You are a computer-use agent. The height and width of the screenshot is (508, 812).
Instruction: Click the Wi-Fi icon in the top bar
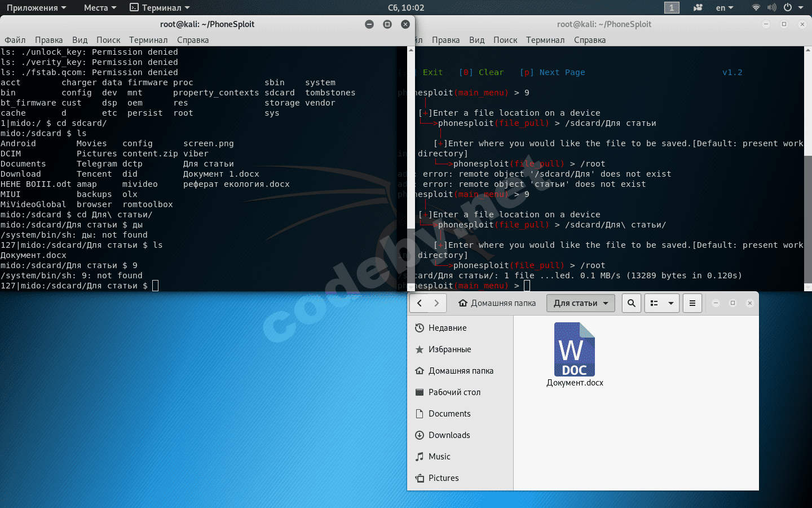pyautogui.click(x=756, y=7)
